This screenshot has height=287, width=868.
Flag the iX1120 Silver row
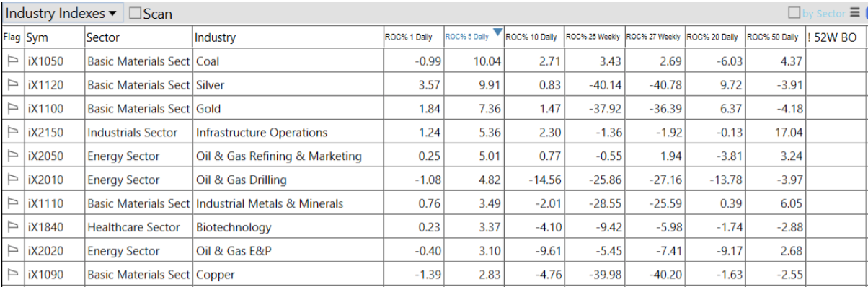coord(12,85)
